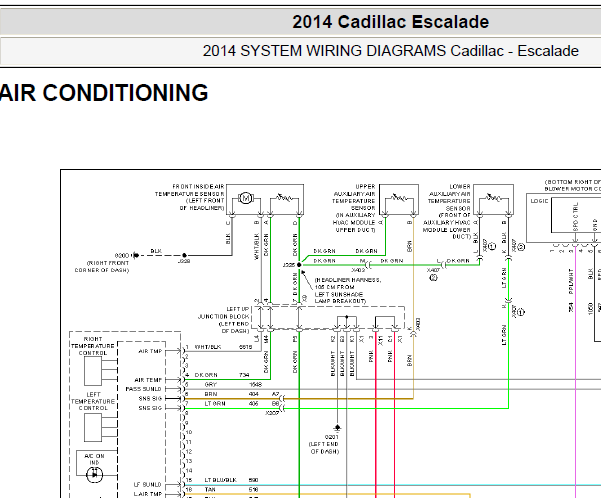Click the G200 ground connector symbol

tap(135, 255)
